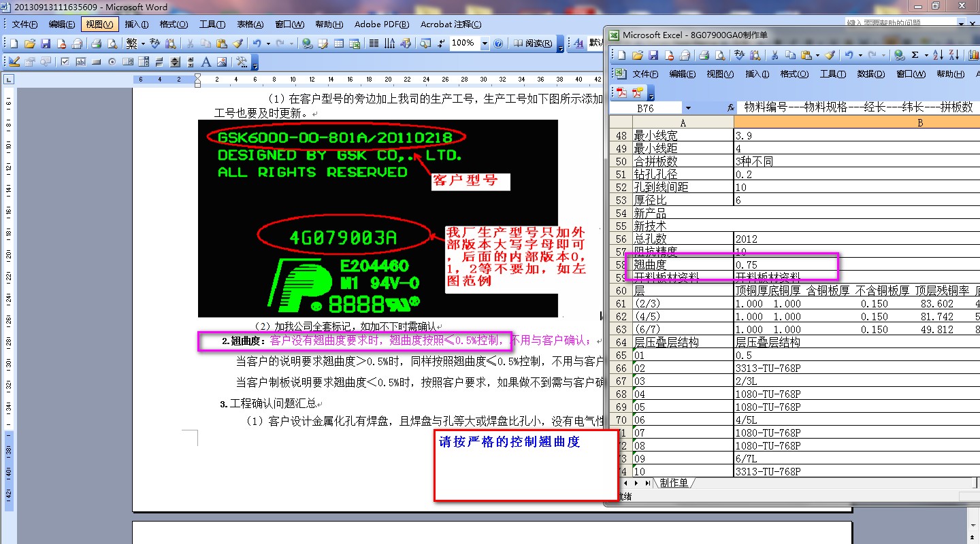The height and width of the screenshot is (544, 980).
Task: Select Toggle Button control in Word control toolbox
Action: coord(159,62)
